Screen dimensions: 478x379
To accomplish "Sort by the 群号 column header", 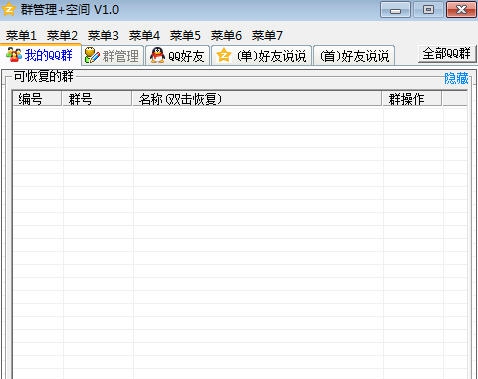I will pyautogui.click(x=97, y=99).
